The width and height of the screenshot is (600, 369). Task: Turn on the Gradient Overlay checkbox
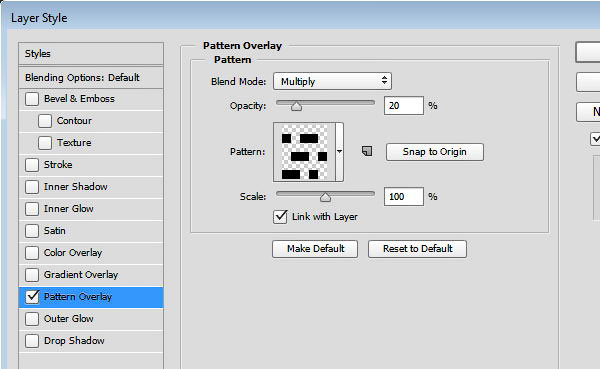tap(32, 275)
